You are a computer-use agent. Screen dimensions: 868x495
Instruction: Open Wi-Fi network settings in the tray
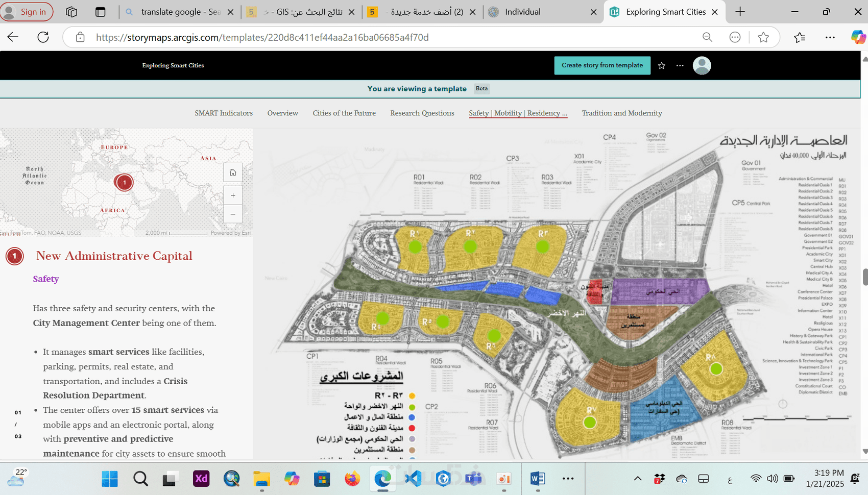click(x=756, y=479)
